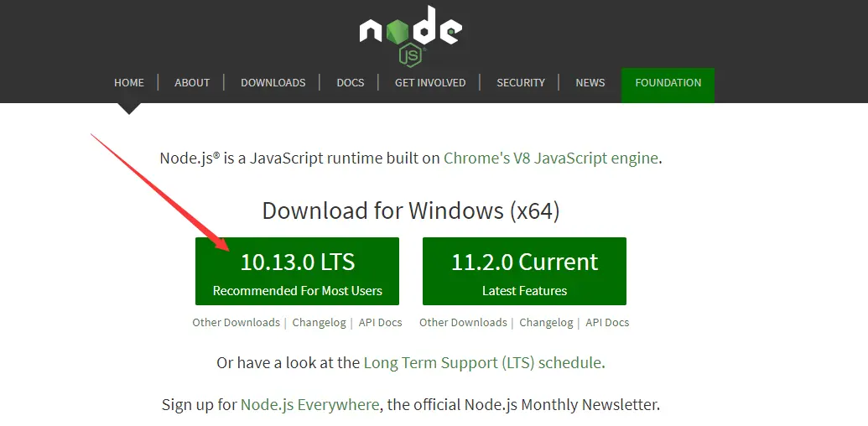This screenshot has width=868, height=426.
Task: Open the SECURITY nav item
Action: 521,83
